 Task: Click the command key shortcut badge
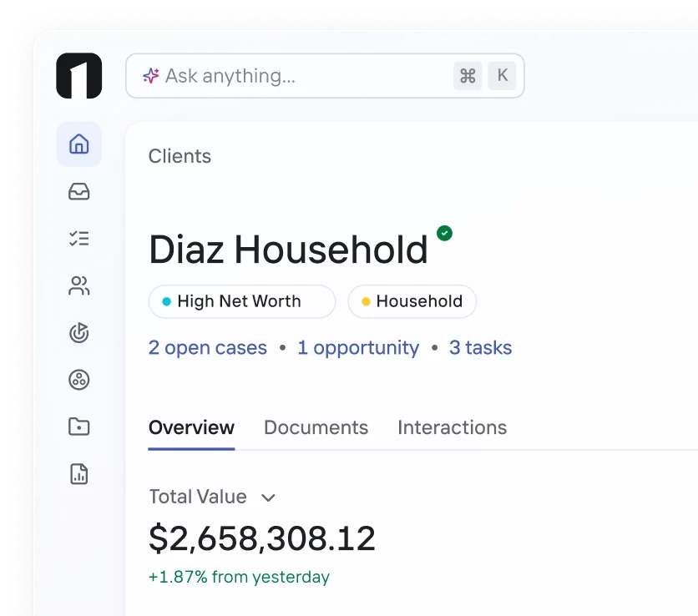468,76
